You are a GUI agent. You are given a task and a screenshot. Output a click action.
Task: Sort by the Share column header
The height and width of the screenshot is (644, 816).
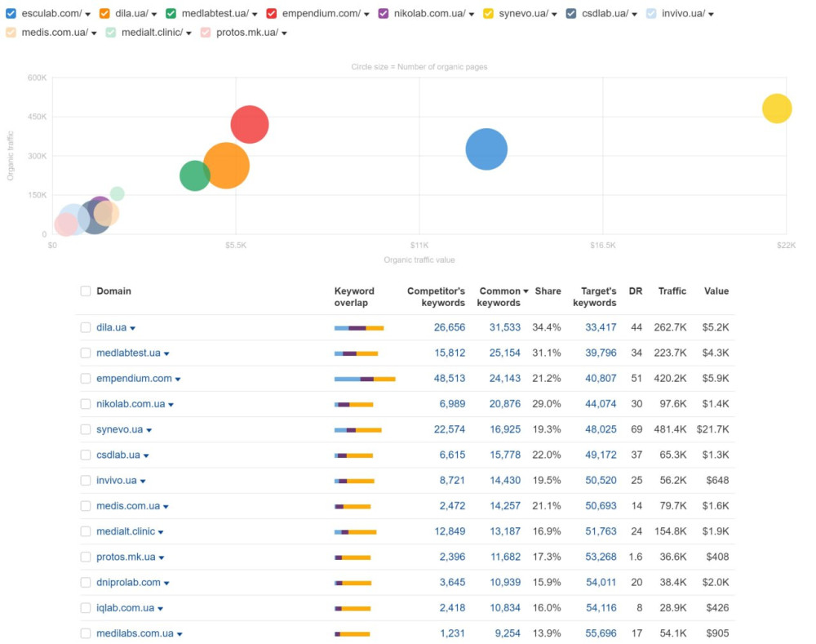[548, 291]
